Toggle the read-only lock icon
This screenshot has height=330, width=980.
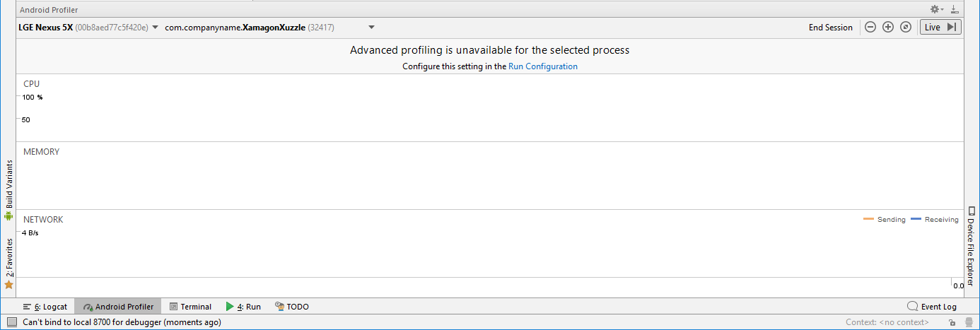[953, 322]
